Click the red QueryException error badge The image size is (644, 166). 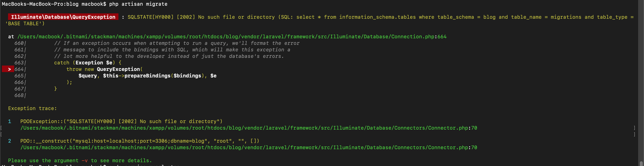pos(63,17)
